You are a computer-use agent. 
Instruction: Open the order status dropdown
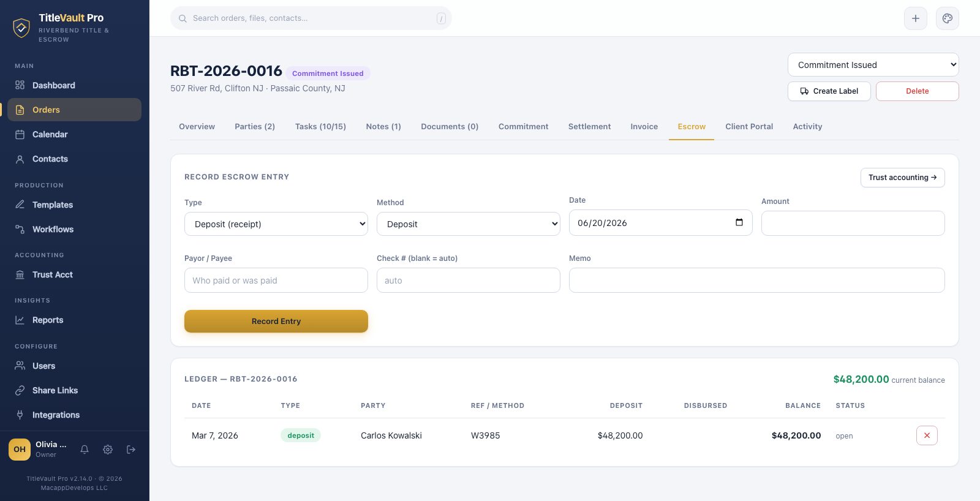click(x=873, y=65)
